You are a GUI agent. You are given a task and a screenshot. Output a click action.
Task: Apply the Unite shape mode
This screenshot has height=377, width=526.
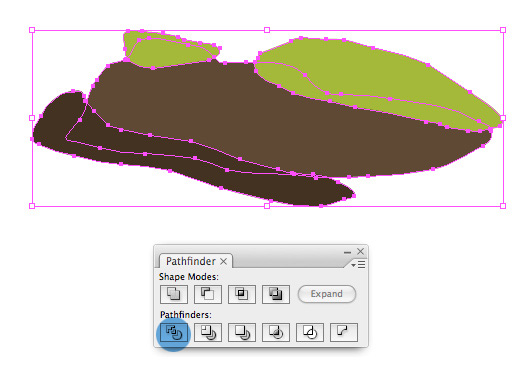pyautogui.click(x=174, y=294)
